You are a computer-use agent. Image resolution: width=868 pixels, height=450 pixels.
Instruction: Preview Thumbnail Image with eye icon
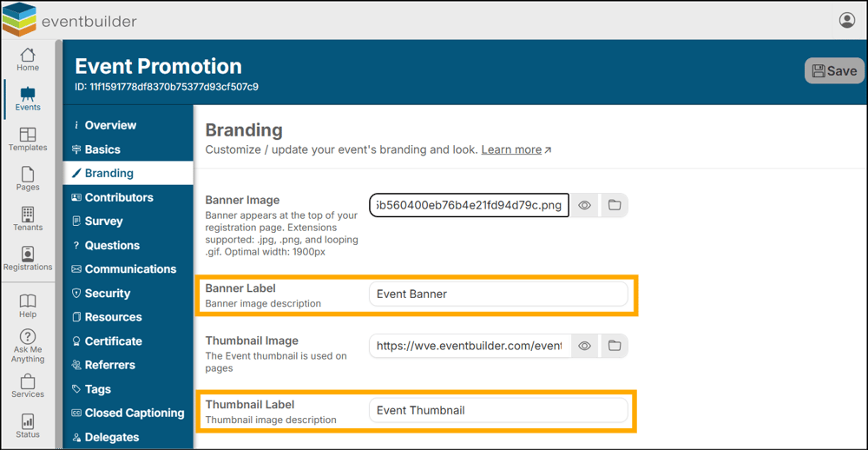pos(584,346)
